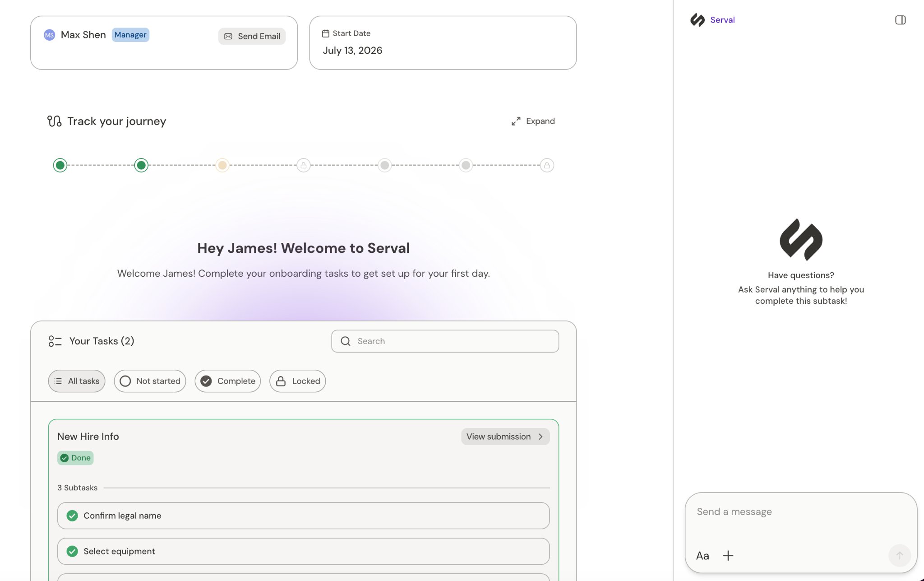Viewport: 924px width, 581px height.
Task: Filter by All tasks
Action: pos(77,381)
